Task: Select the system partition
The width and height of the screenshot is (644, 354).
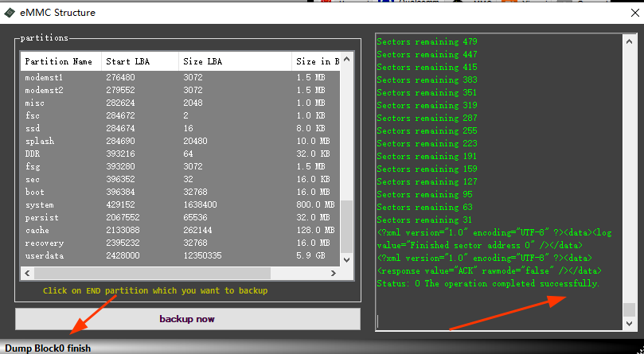Action: click(180, 204)
